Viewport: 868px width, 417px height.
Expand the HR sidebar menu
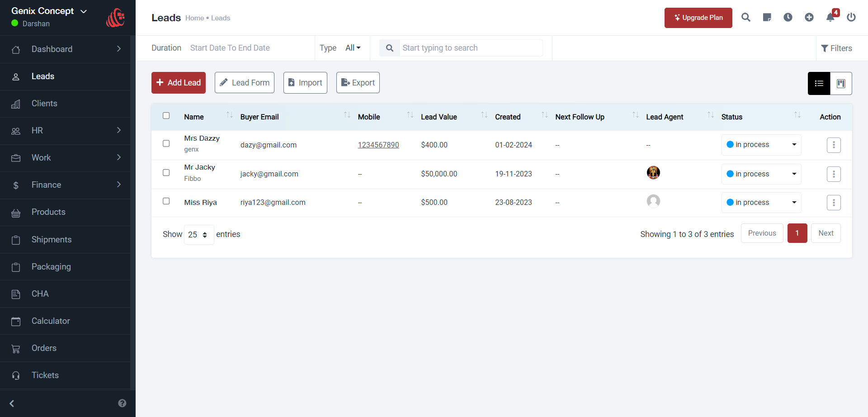point(65,131)
